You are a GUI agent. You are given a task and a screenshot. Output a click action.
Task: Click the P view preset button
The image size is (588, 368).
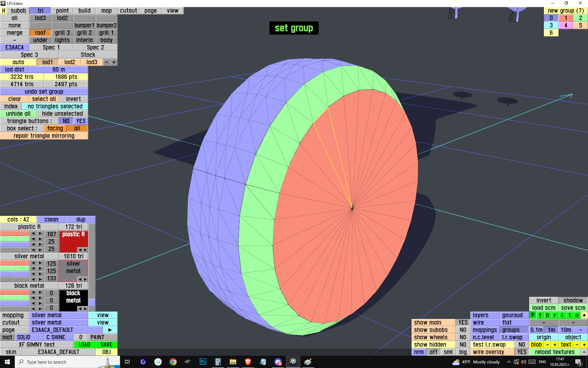[533, 315]
